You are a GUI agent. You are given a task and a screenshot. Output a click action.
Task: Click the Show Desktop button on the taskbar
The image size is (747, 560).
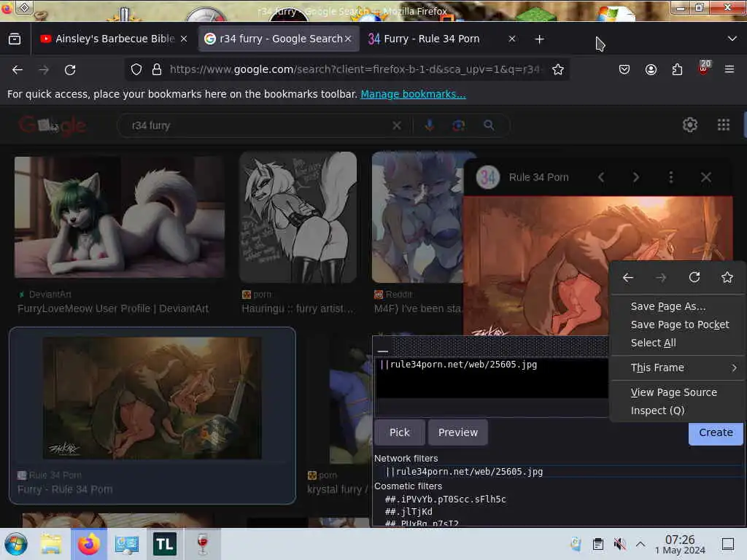point(728,544)
